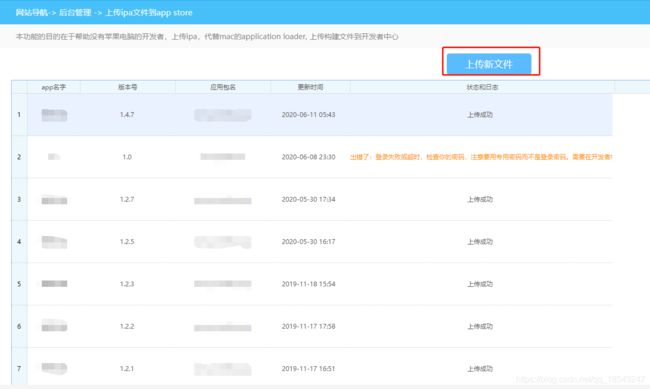Select row number 6
This screenshot has width=650, height=389.
[x=19, y=326]
